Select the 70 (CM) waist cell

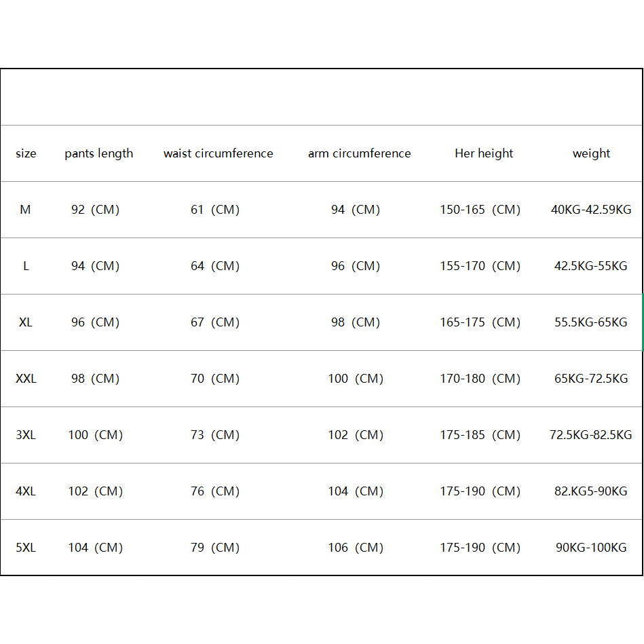pos(215,379)
